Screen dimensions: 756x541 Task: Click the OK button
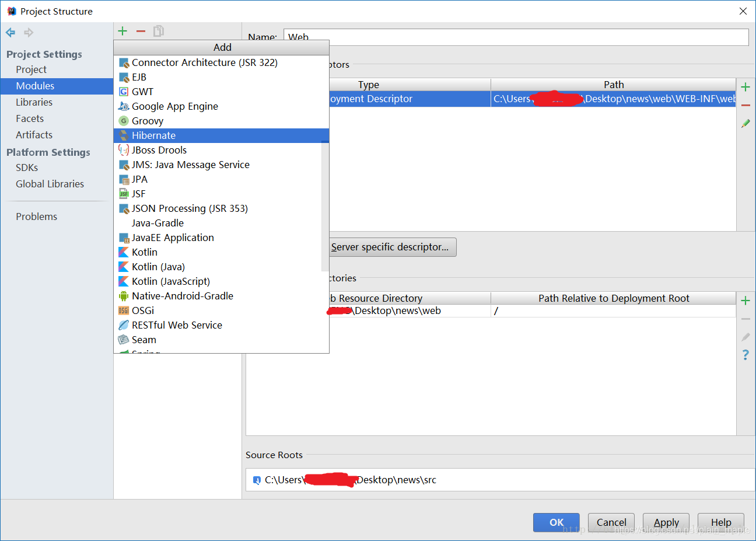(556, 522)
